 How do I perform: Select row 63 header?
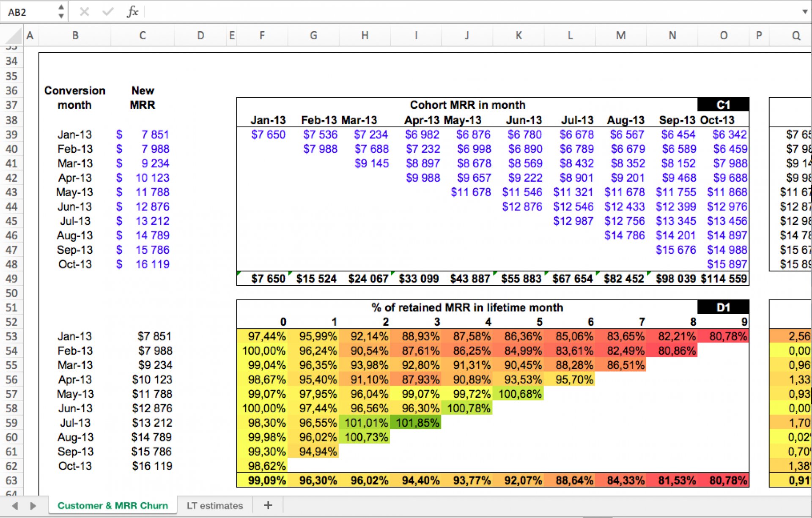(11, 480)
